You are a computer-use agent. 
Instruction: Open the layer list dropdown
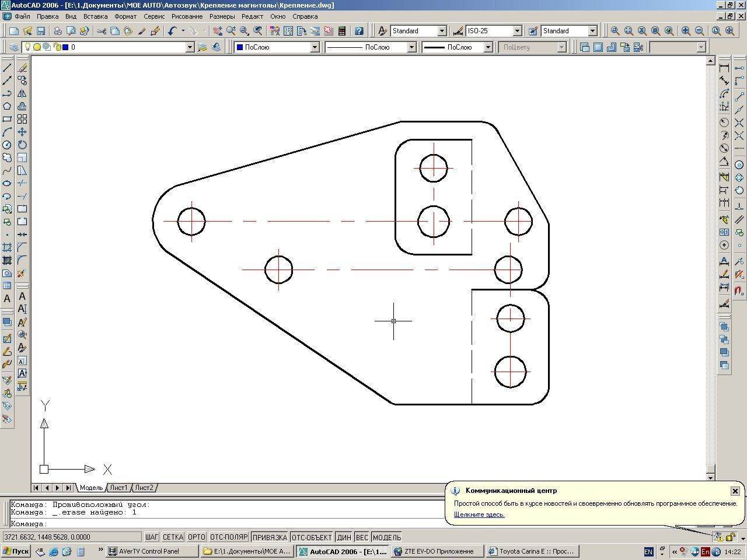coord(190,47)
